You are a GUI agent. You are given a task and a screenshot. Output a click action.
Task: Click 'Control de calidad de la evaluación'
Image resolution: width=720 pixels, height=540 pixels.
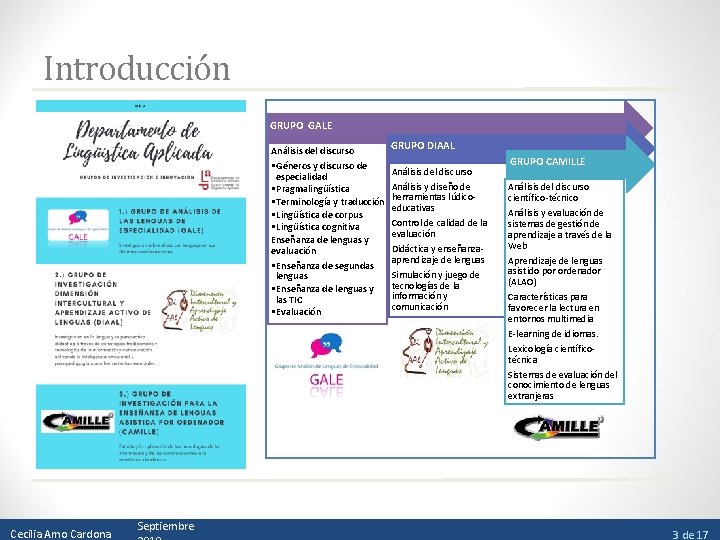439,228
